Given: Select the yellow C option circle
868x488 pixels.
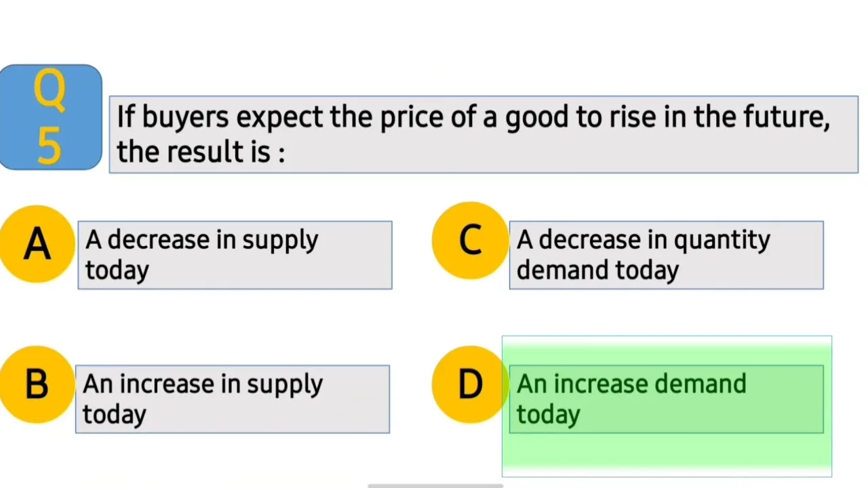Looking at the screenshot, I should pyautogui.click(x=470, y=241).
